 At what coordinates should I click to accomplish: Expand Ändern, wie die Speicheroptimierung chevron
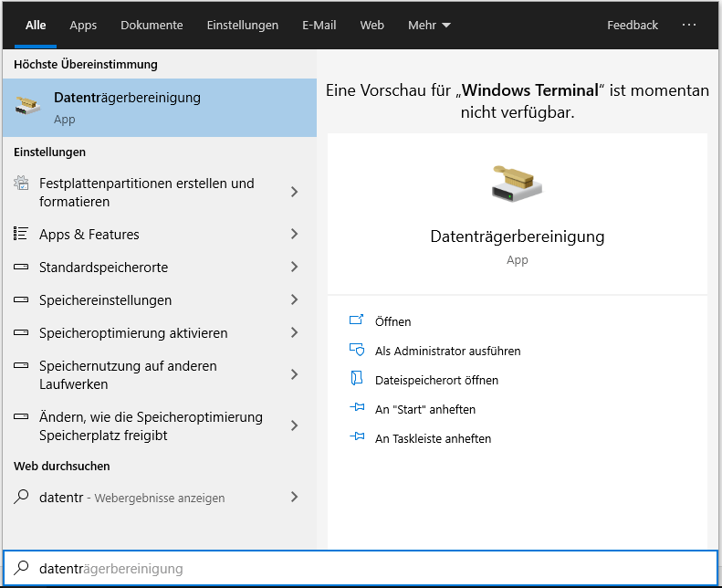(x=295, y=425)
